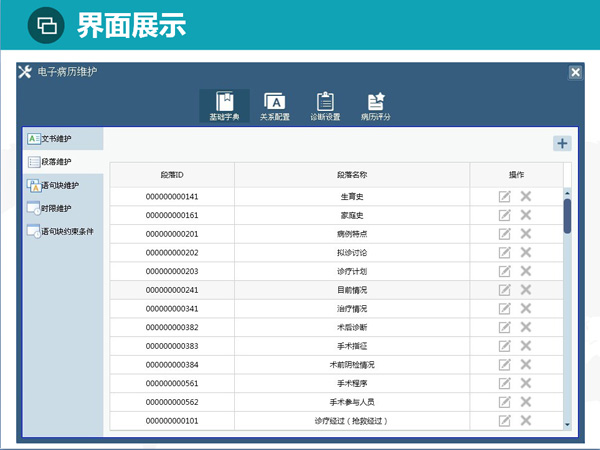Delete the 治疗情况 row
Viewport: 600px width, 450px height.
click(526, 308)
